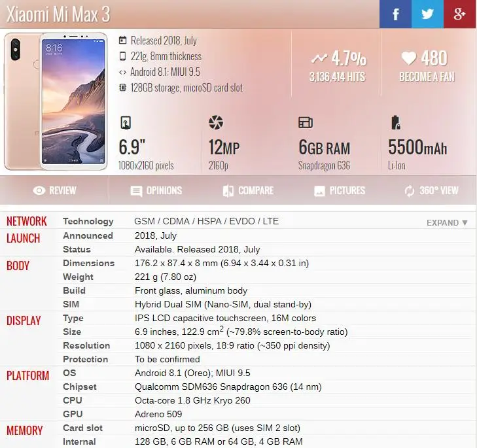The height and width of the screenshot is (448, 477).
Task: Click the Hybrid Dual SIM description
Action: (223, 305)
